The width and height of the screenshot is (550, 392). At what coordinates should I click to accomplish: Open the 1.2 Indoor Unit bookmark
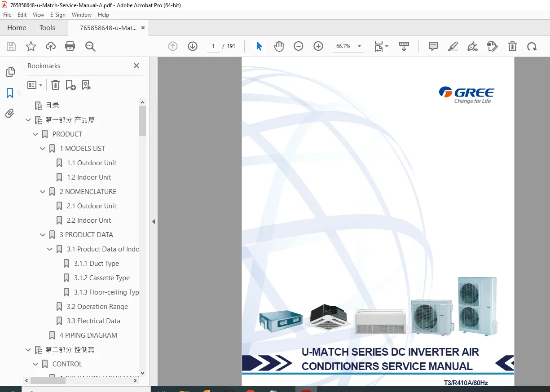tap(89, 177)
